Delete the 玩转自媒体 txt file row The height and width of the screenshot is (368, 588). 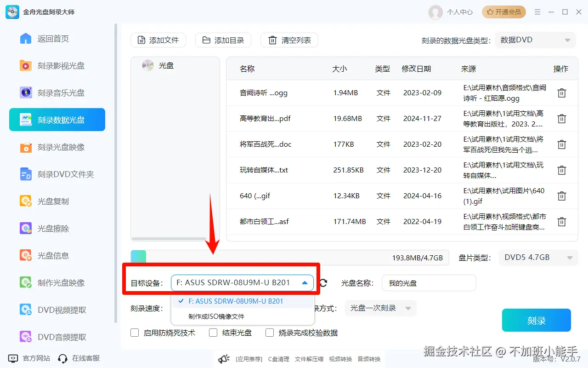[x=561, y=170]
